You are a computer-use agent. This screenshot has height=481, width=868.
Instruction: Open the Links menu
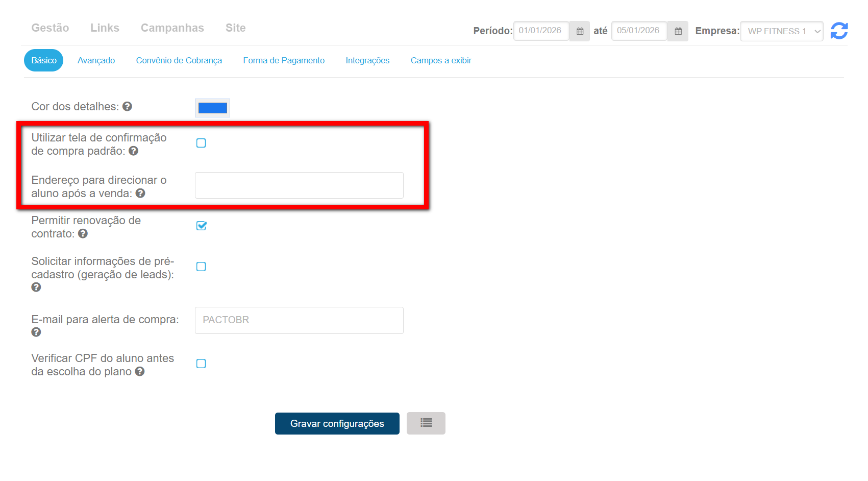click(x=105, y=28)
